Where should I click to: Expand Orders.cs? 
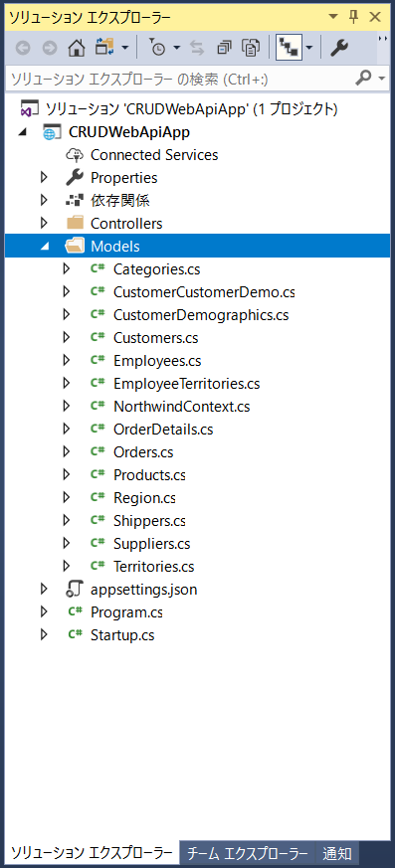pyautogui.click(x=67, y=451)
